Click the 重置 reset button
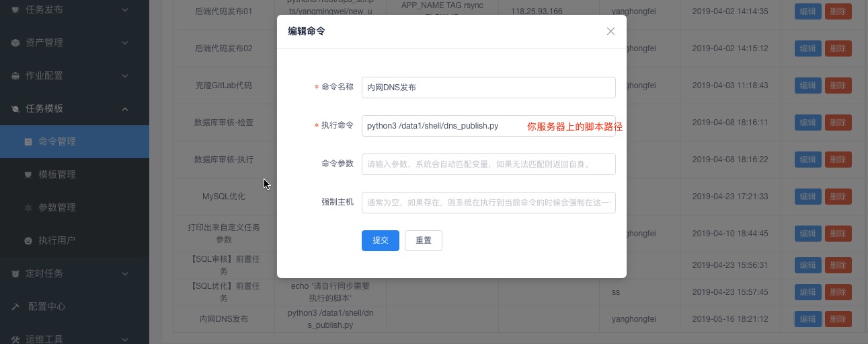The height and width of the screenshot is (344, 868). tap(424, 240)
